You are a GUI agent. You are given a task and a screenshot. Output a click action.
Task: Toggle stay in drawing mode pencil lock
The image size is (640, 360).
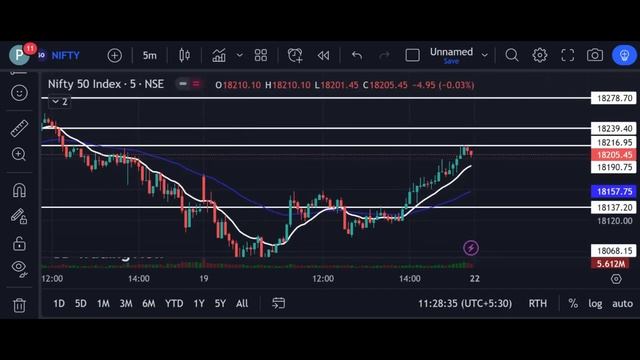[x=19, y=216]
